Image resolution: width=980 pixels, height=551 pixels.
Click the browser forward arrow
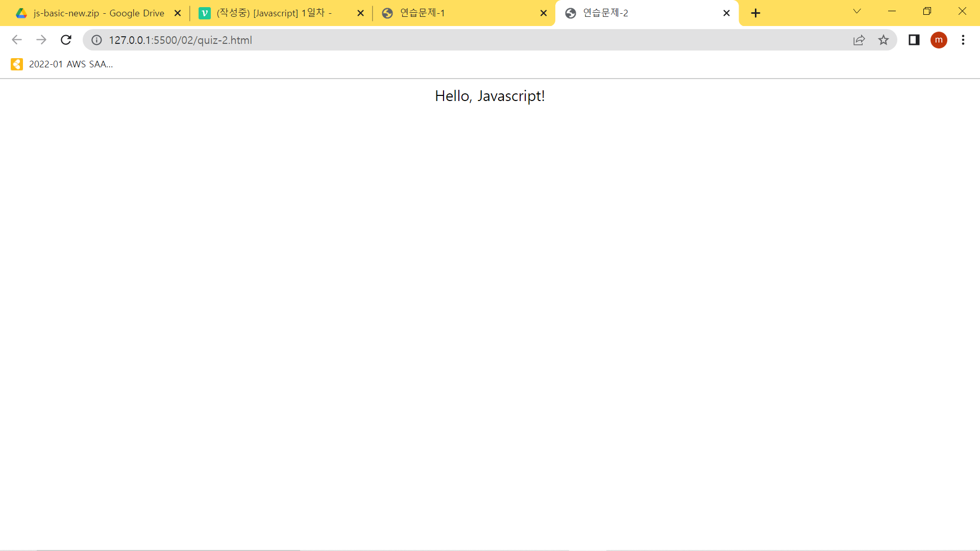click(41, 40)
